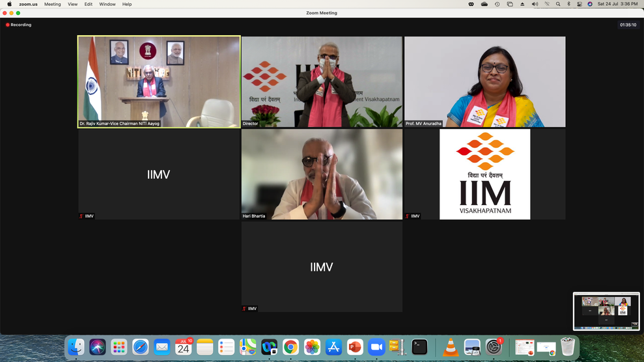Select Hari Bhartia's video tile

[x=322, y=174]
